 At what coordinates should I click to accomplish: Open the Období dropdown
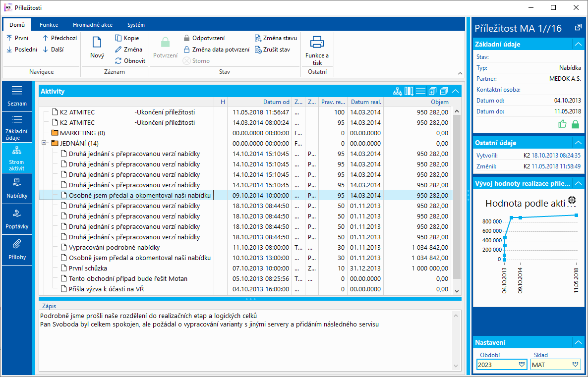[x=521, y=365]
